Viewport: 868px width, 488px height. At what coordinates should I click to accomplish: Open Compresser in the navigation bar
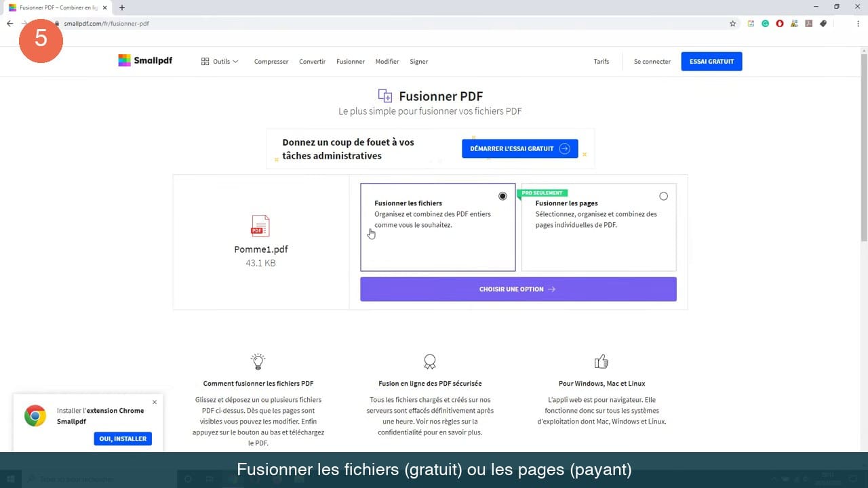pos(271,61)
